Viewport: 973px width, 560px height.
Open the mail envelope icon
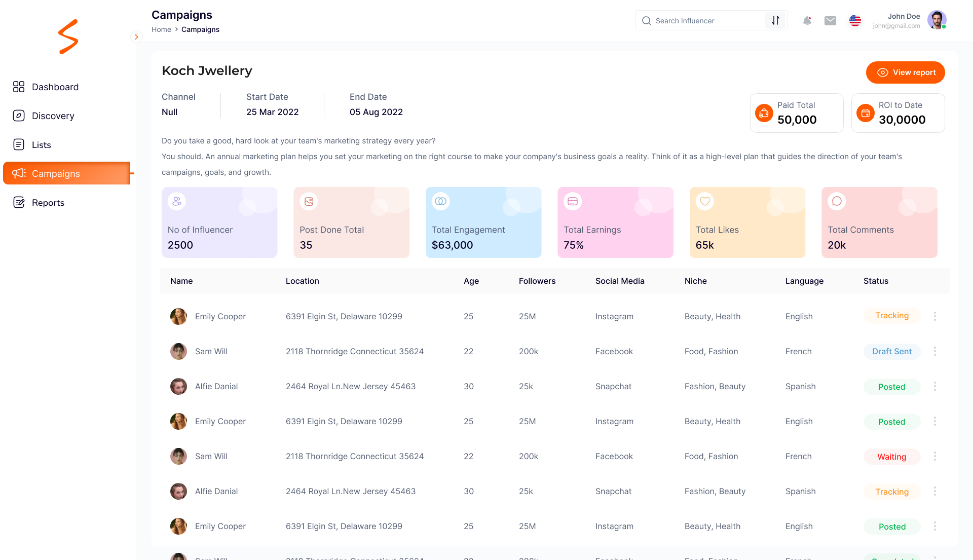click(830, 21)
